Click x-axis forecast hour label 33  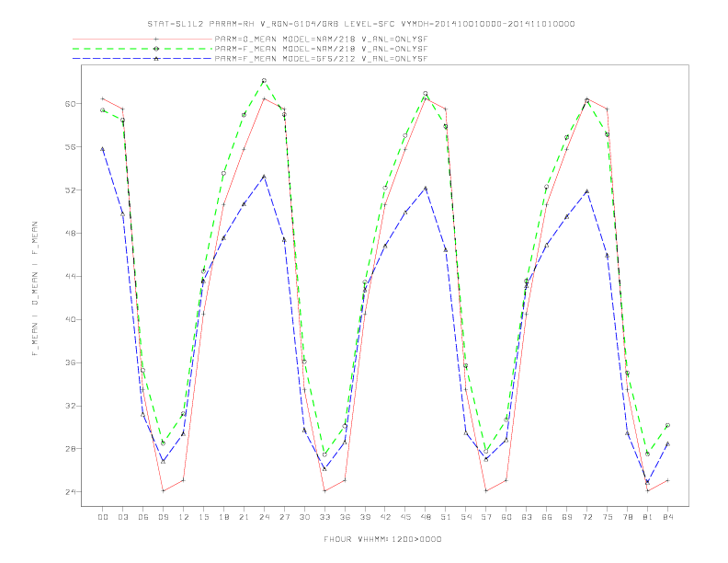pos(324,517)
